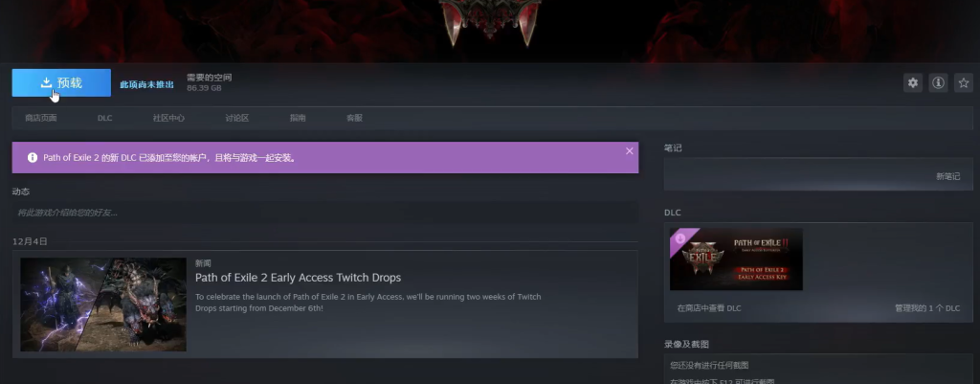The width and height of the screenshot is (980, 384).
Task: Open 管理我的 1 个 DLC link
Action: point(926,308)
